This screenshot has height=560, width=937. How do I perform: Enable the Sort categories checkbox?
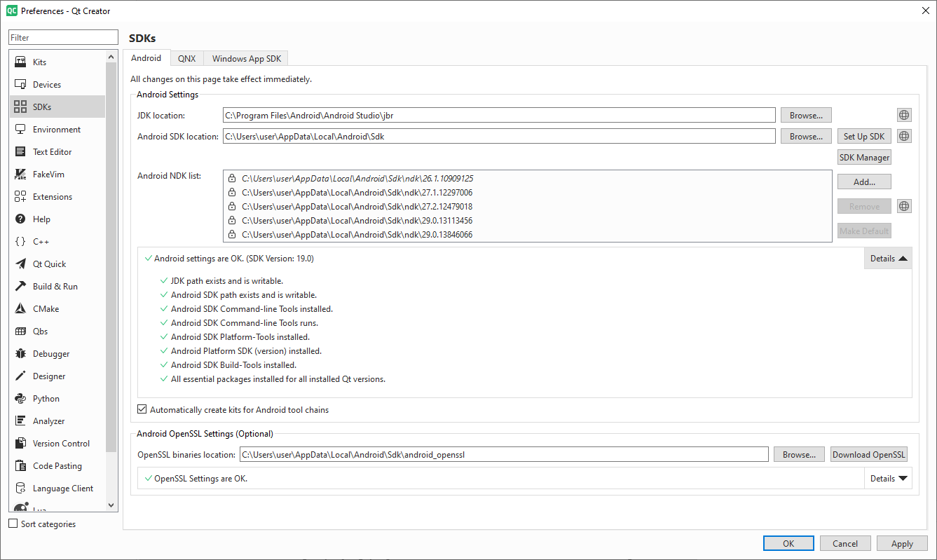13,524
